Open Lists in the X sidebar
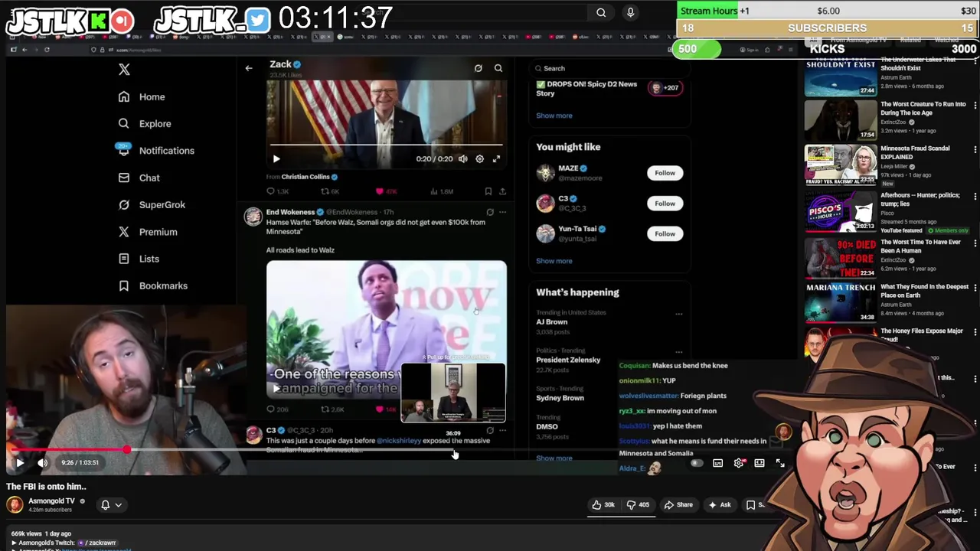The height and width of the screenshot is (551, 980). (139, 259)
